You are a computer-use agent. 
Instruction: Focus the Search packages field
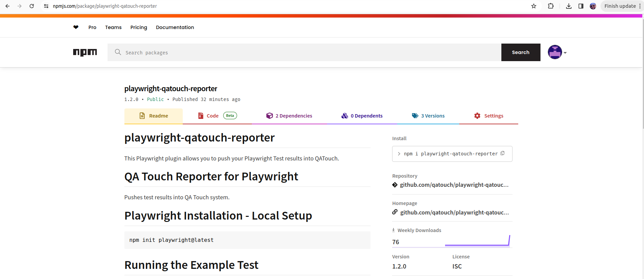[304, 52]
